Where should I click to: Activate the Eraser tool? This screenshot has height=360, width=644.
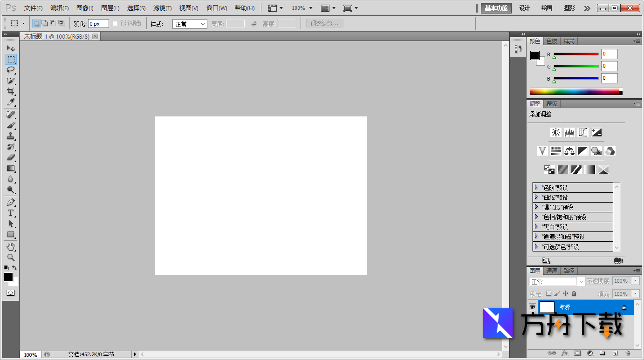[11, 158]
